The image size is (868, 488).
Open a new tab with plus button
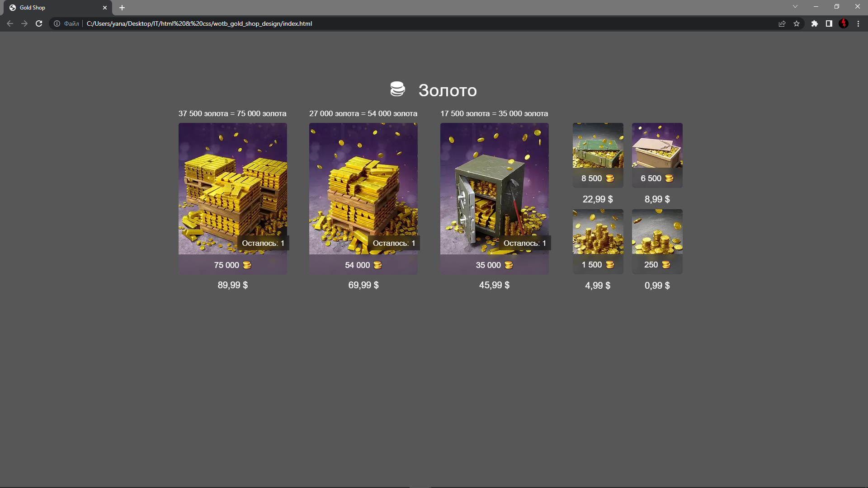[122, 8]
